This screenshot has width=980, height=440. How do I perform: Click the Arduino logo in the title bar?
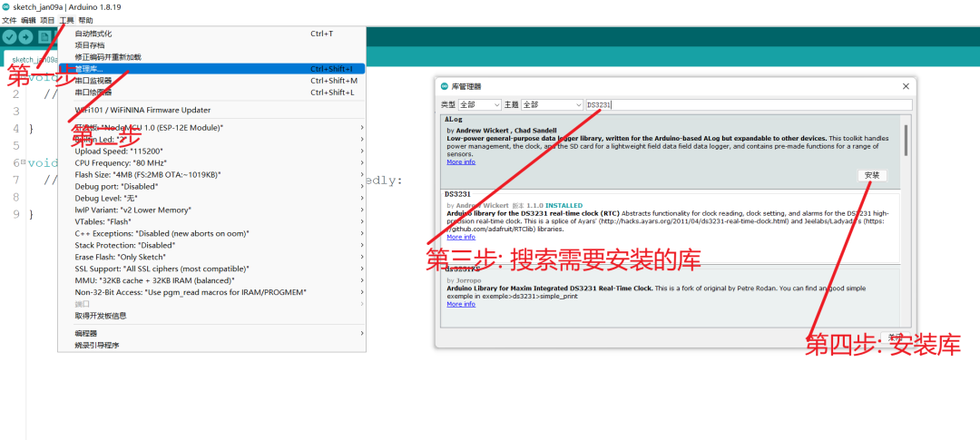(x=6, y=6)
